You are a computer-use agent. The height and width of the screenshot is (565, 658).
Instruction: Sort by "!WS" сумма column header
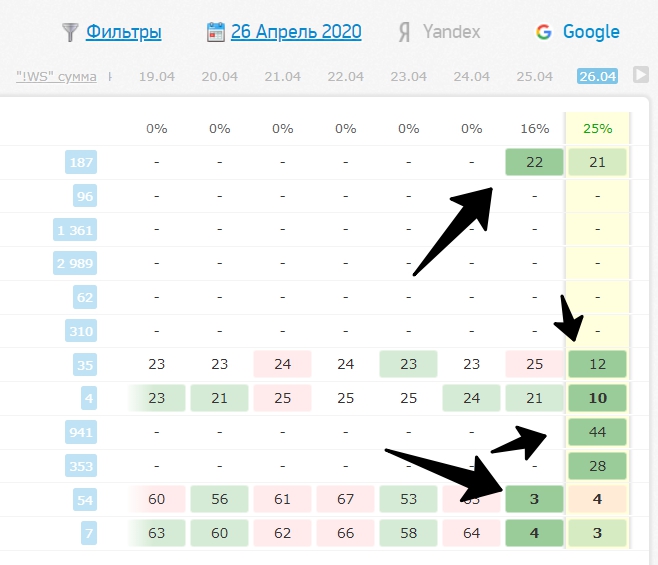coord(56,76)
